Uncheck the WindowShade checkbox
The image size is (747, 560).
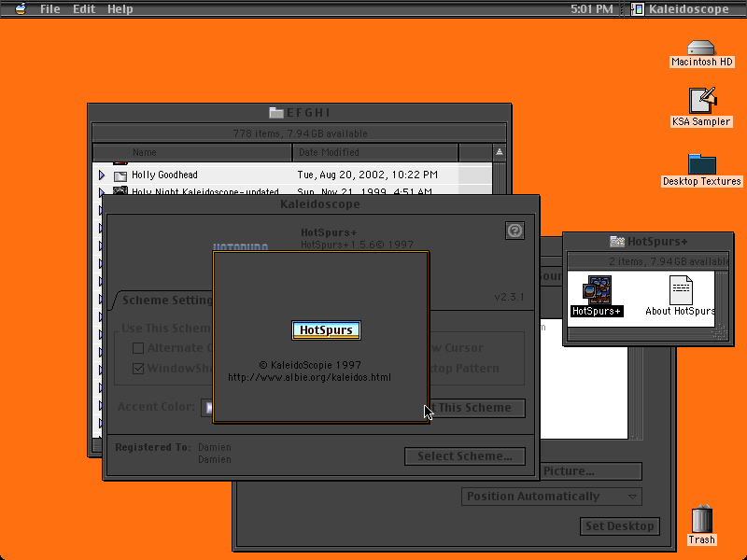[138, 369]
